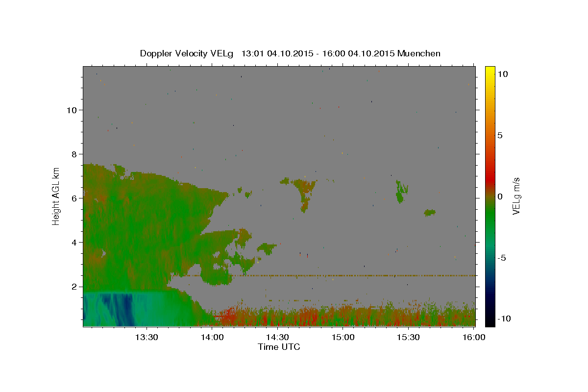
Task: Click the height axis label '10'
Action: (x=71, y=110)
